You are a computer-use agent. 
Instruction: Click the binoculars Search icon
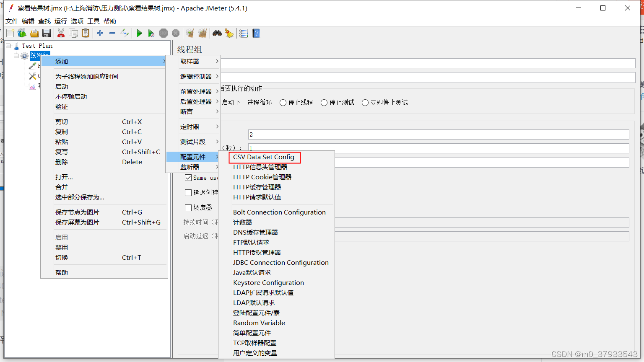tap(217, 33)
